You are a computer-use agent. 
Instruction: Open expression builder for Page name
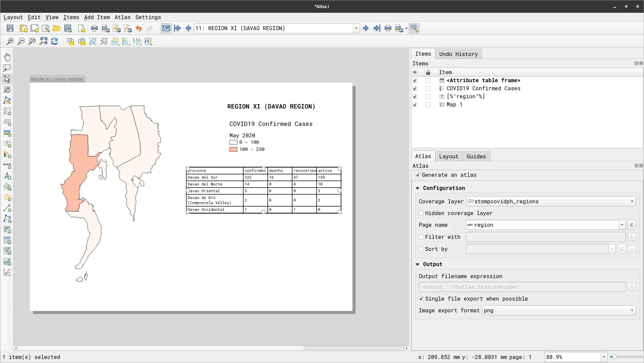tap(632, 225)
